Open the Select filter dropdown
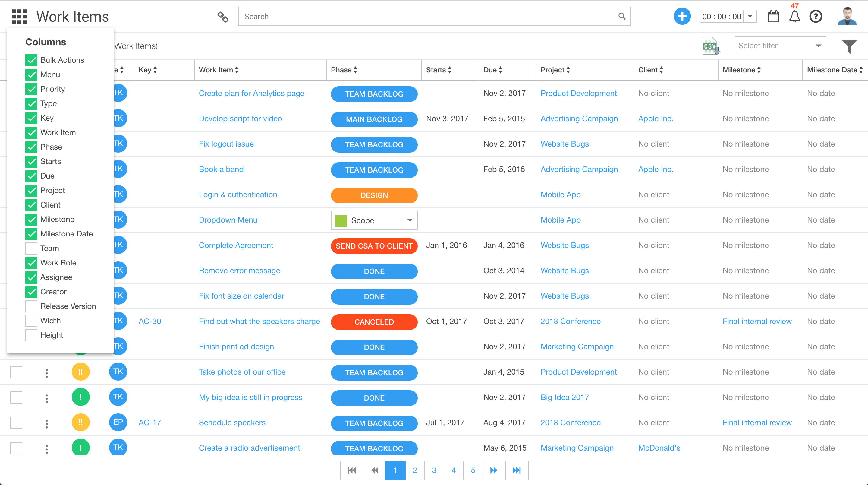The height and width of the screenshot is (485, 868). pyautogui.click(x=780, y=46)
